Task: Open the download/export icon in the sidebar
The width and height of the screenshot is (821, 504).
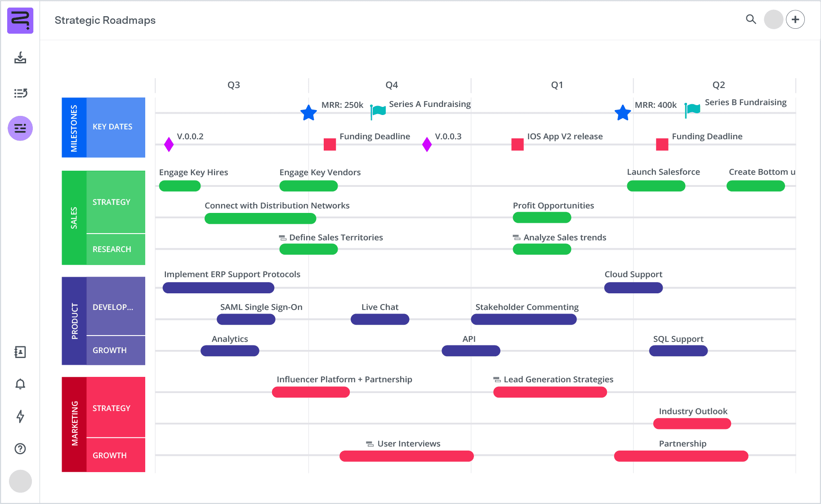Action: (20, 58)
